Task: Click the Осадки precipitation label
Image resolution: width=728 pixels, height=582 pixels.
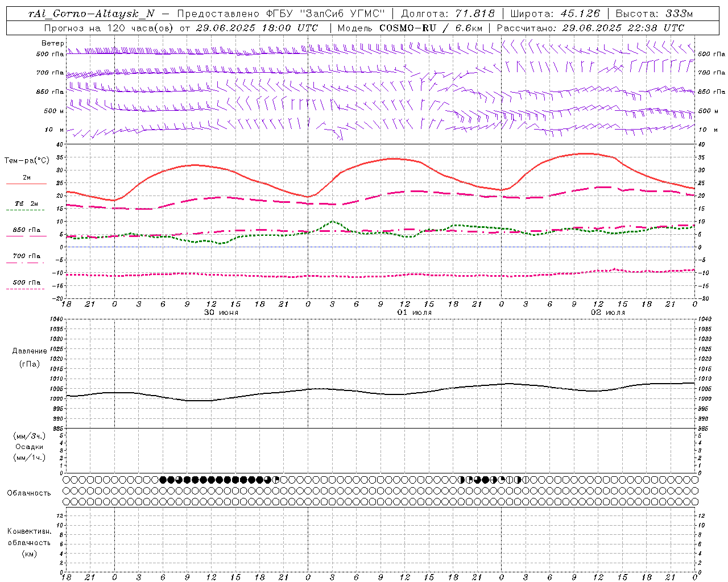Action: point(30,447)
